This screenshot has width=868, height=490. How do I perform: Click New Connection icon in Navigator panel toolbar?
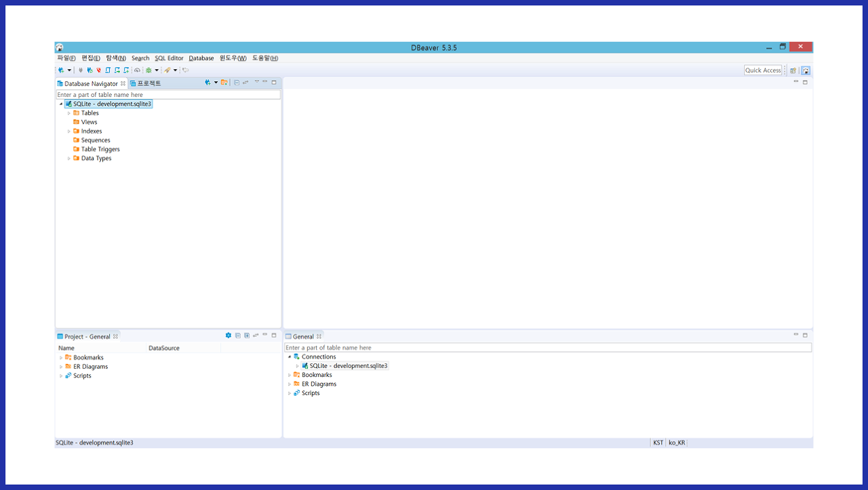click(208, 82)
